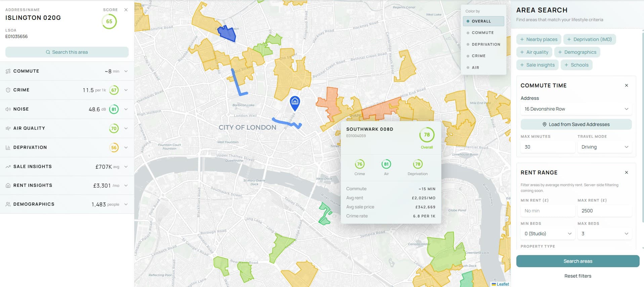Click the Commute route icon in sidebar

click(8, 71)
